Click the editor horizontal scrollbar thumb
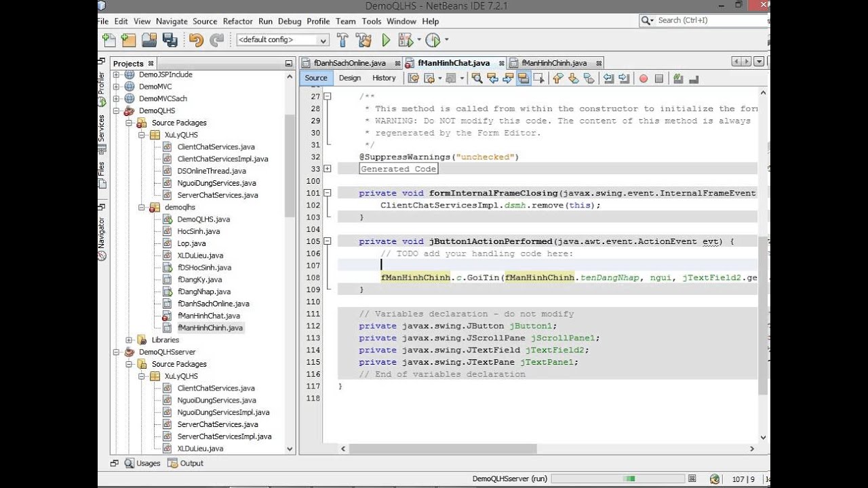The image size is (868, 488). (443, 449)
